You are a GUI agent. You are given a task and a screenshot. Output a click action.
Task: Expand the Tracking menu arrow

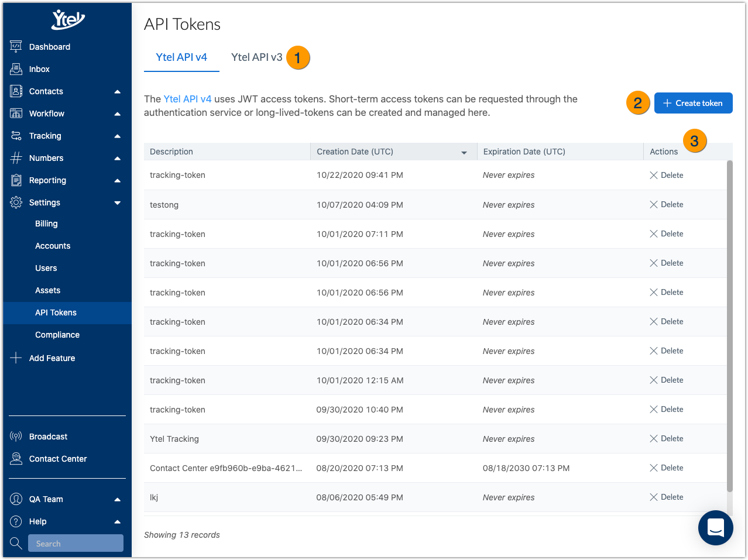click(117, 136)
